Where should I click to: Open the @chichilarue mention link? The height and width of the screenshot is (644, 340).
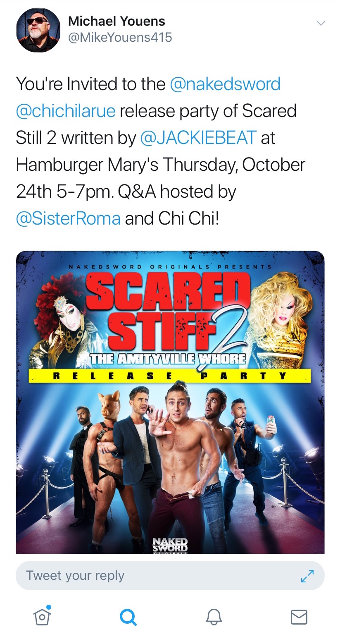(66, 111)
